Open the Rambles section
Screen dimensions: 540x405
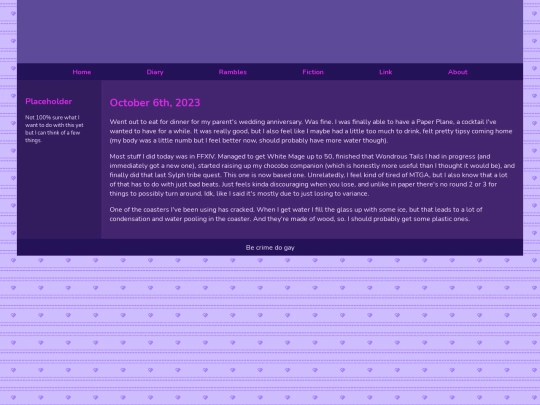[233, 72]
